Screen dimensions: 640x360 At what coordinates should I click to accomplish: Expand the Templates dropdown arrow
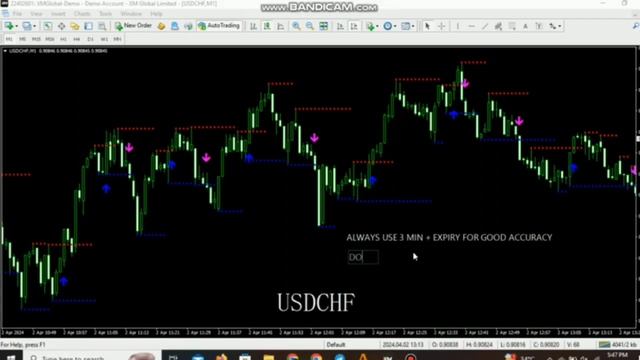point(413,26)
